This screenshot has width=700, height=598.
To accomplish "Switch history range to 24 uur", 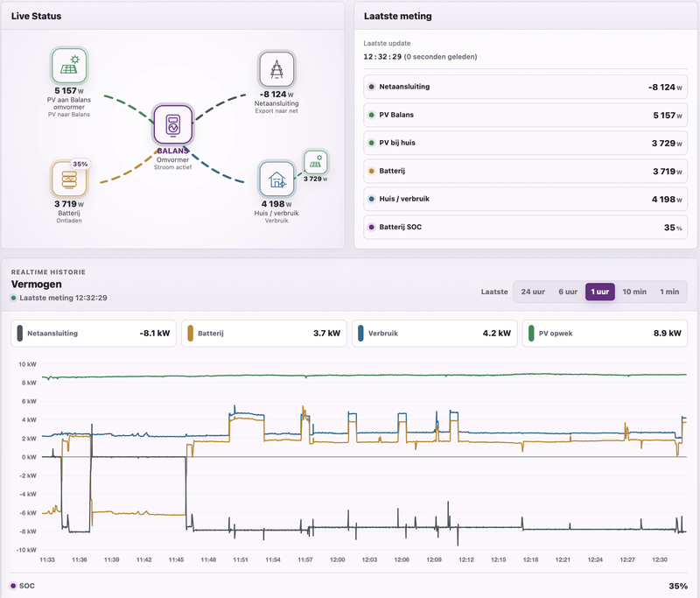I will click(533, 292).
